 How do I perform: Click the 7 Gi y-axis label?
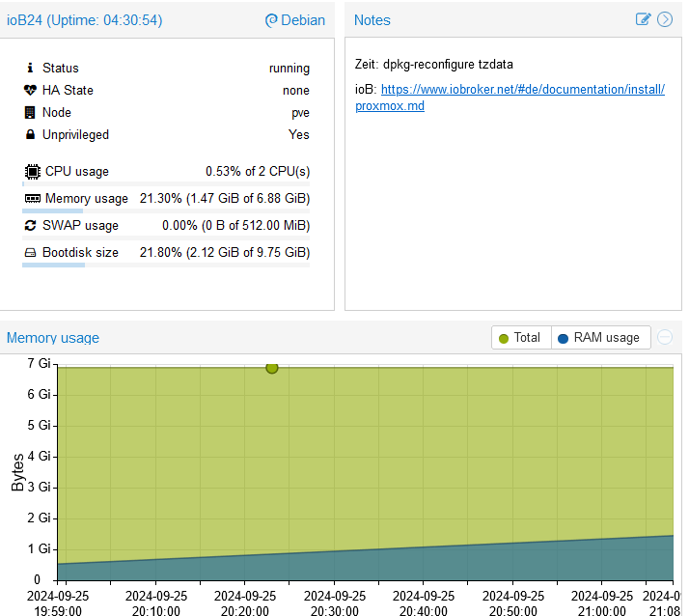(40, 363)
